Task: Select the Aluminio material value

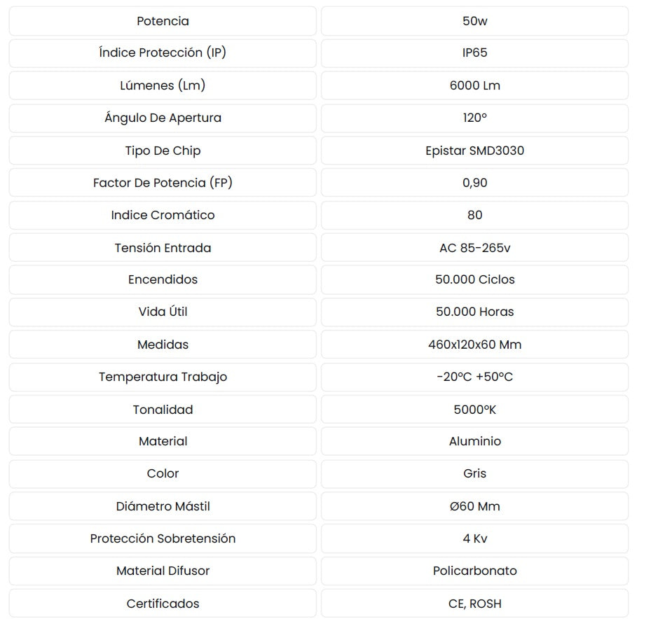Action: [474, 441]
